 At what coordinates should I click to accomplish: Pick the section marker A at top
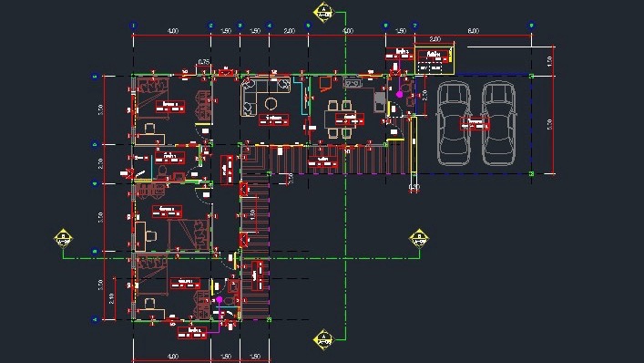pyautogui.click(x=324, y=12)
